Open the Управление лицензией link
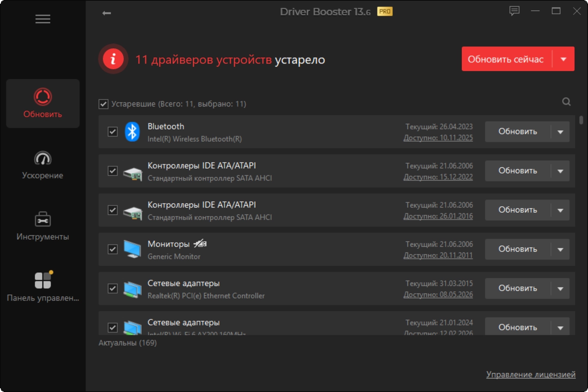This screenshot has width=588, height=392. point(531,374)
